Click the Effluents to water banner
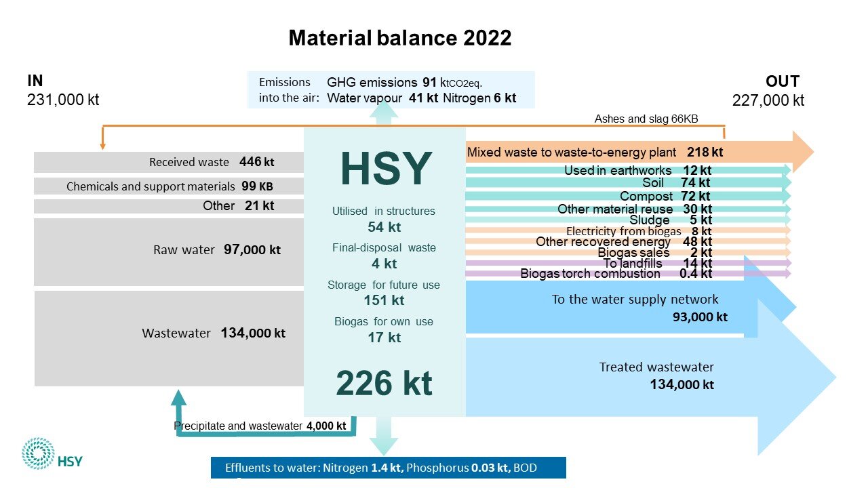The height and width of the screenshot is (488, 868). (x=388, y=468)
